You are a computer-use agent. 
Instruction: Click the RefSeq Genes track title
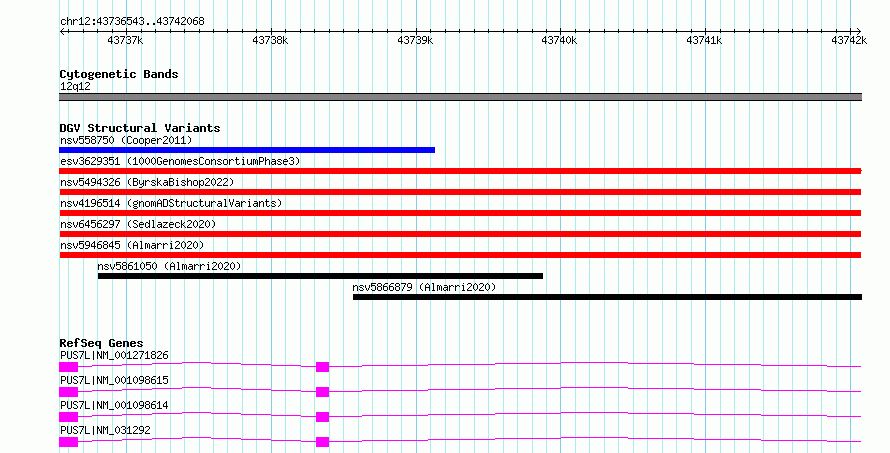tap(101, 343)
